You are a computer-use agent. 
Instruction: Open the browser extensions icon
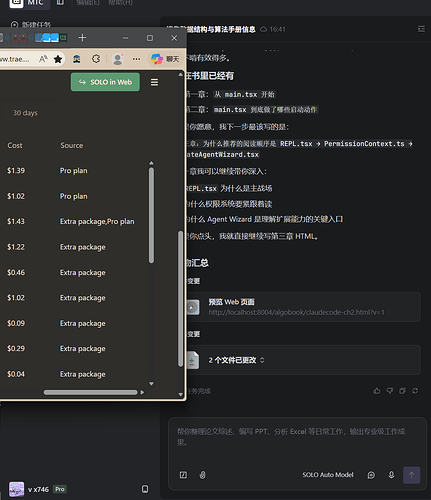(x=96, y=59)
